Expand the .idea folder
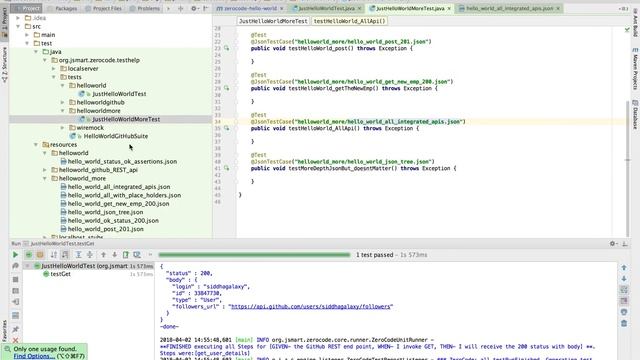The height and width of the screenshot is (360, 640). 18,18
